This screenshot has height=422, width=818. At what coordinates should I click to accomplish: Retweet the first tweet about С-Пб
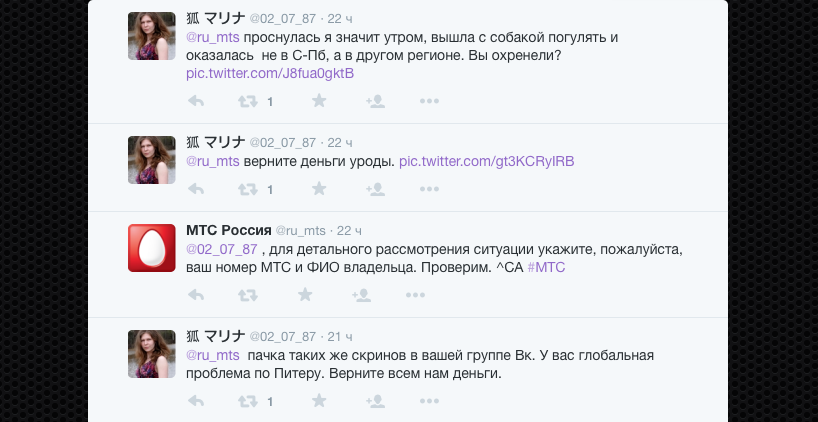click(x=247, y=101)
